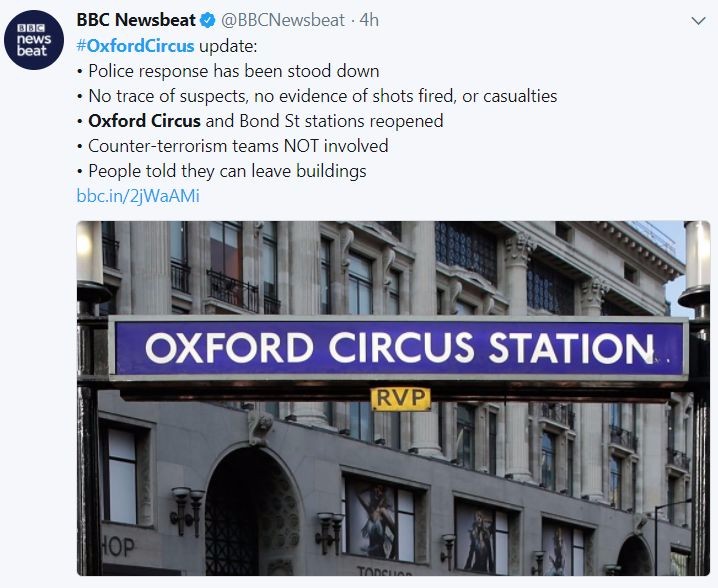Click the BBC Newsbeat profile avatar

click(34, 38)
